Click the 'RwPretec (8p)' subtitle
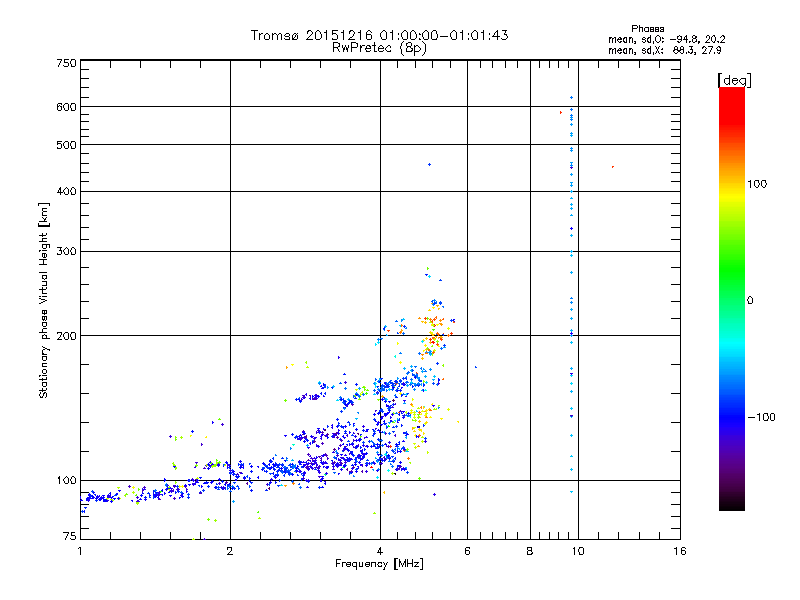The image size is (800, 600). point(379,48)
